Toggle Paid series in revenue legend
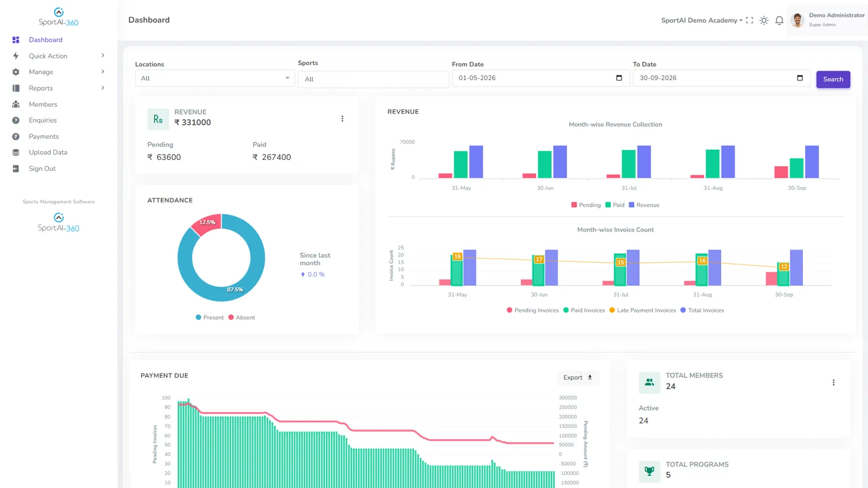 point(615,205)
